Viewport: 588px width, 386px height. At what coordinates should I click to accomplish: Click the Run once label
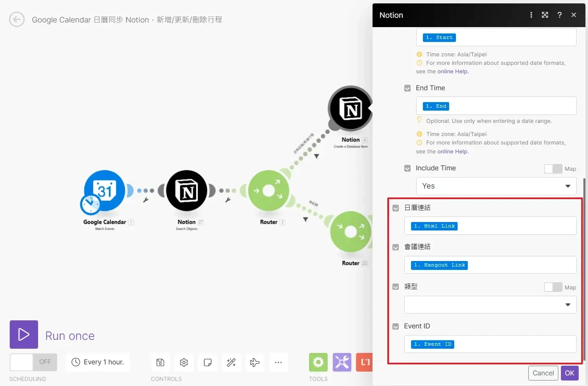pos(70,336)
